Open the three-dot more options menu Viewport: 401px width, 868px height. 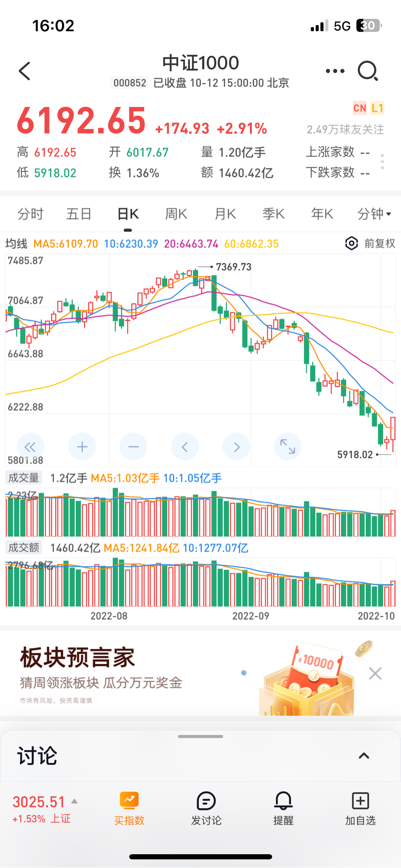tap(335, 71)
